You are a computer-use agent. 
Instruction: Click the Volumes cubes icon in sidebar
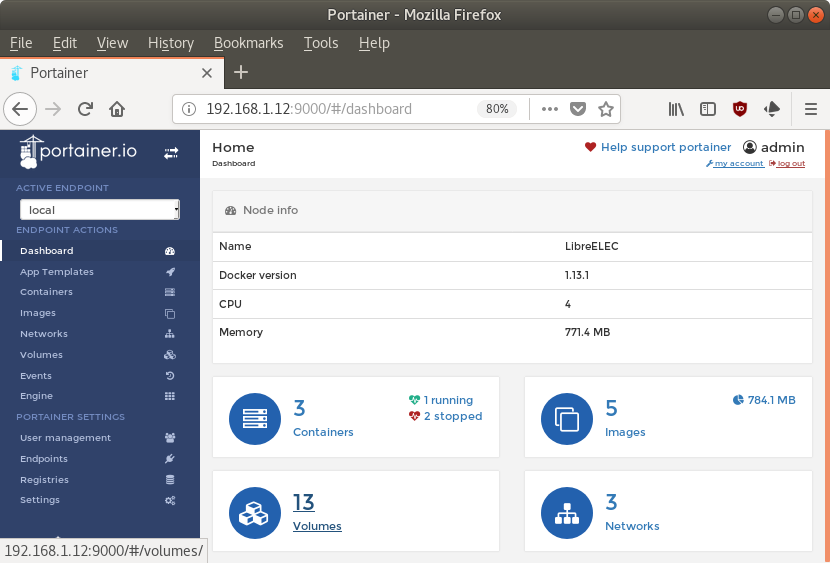[170, 355]
